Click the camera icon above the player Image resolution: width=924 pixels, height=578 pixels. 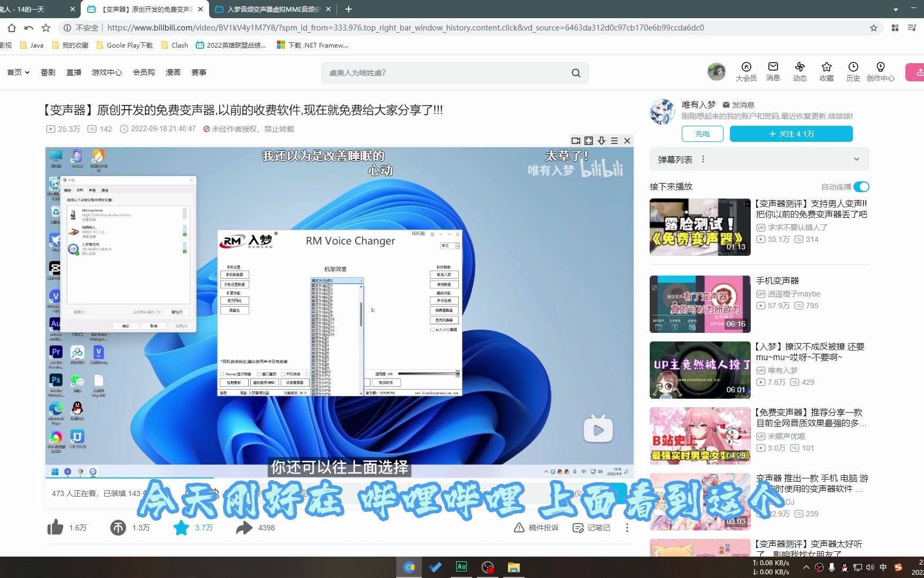tap(576, 141)
